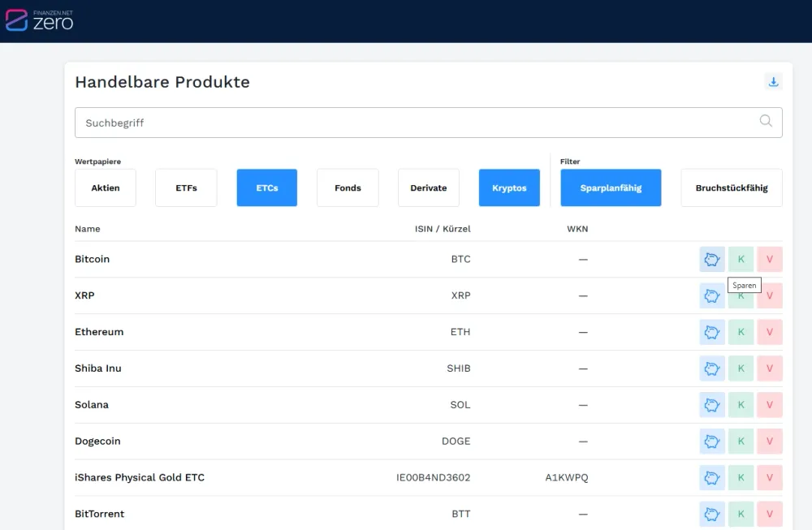Deselect the Kryptos filter

pos(509,187)
